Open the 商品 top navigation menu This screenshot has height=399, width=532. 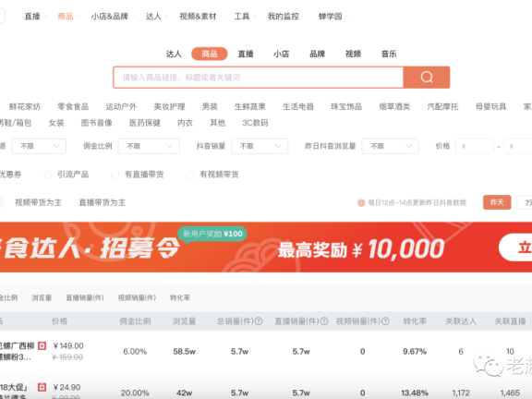pos(66,17)
